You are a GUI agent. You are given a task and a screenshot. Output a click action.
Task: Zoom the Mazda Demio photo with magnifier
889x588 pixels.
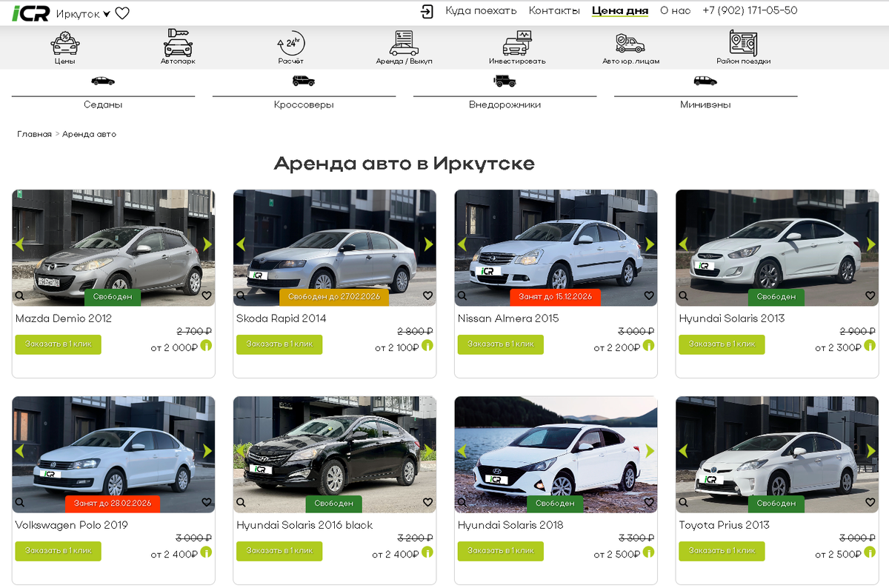point(19,295)
